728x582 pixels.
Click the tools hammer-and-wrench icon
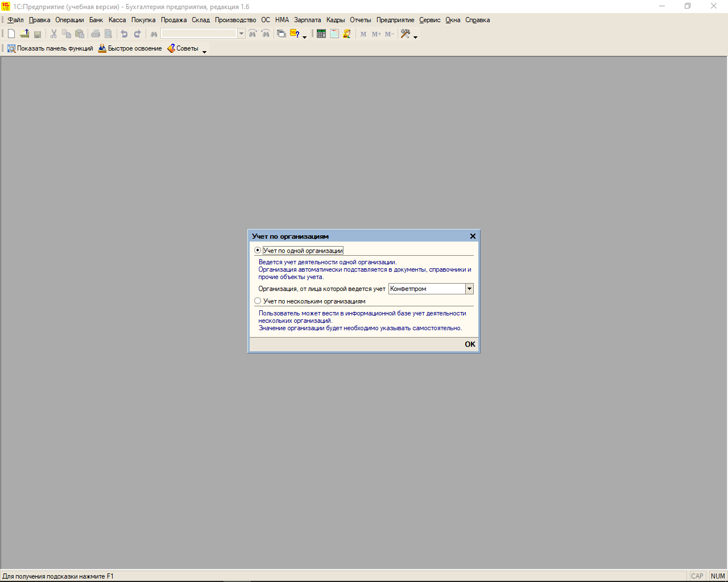(406, 34)
